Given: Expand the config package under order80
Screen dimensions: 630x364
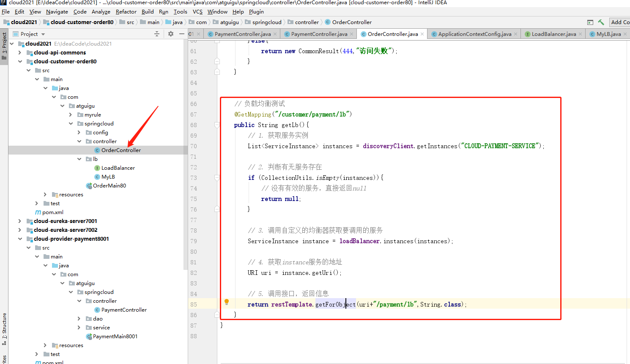Looking at the screenshot, I should 79,133.
